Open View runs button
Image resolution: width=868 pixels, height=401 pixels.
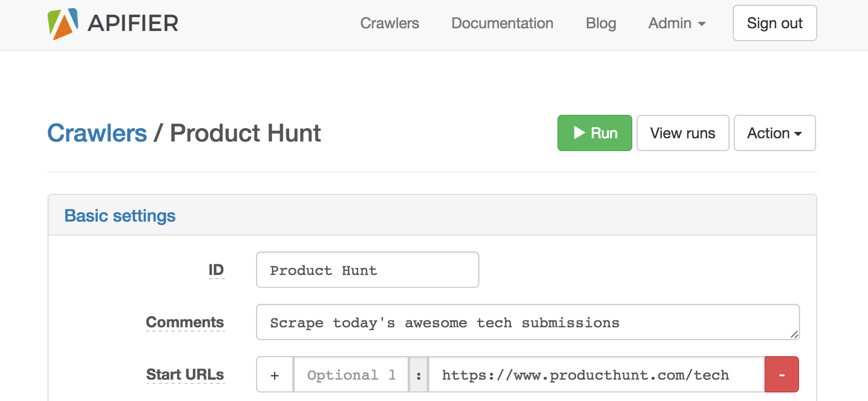tap(683, 133)
